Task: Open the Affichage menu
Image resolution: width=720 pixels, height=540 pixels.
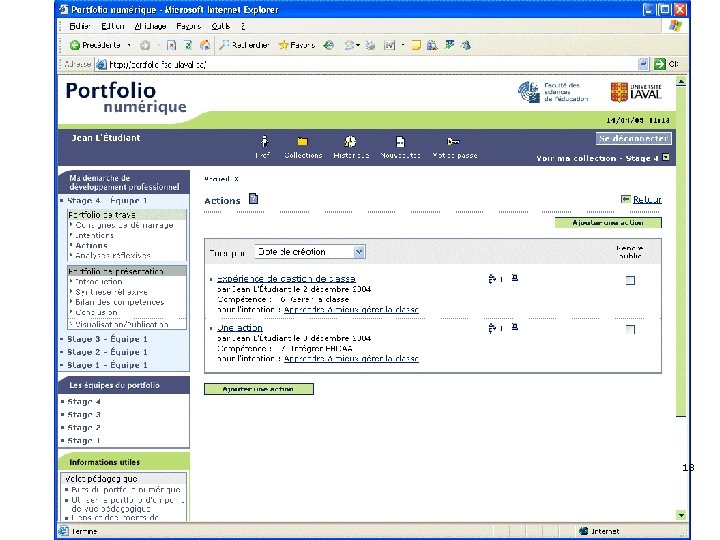Action: tap(150, 26)
